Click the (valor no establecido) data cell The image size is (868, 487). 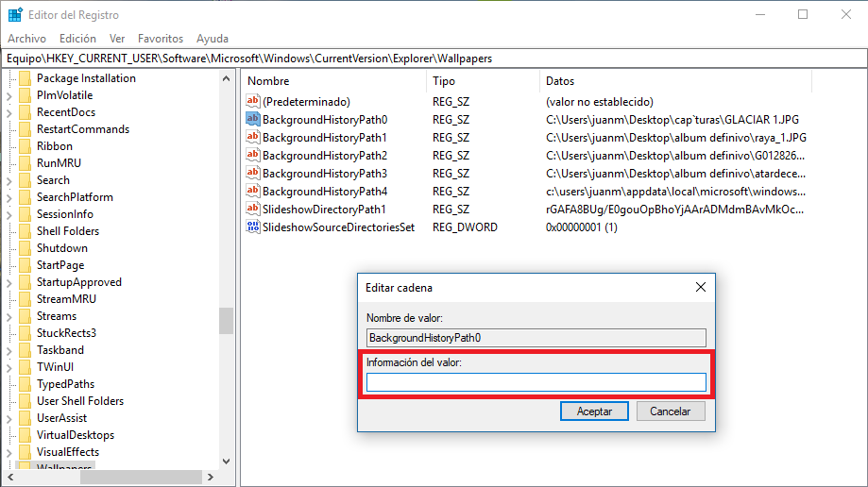[x=600, y=102]
